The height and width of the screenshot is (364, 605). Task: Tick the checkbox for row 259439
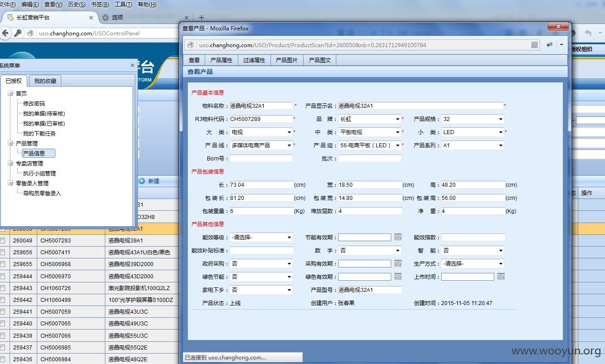[x=3, y=336]
